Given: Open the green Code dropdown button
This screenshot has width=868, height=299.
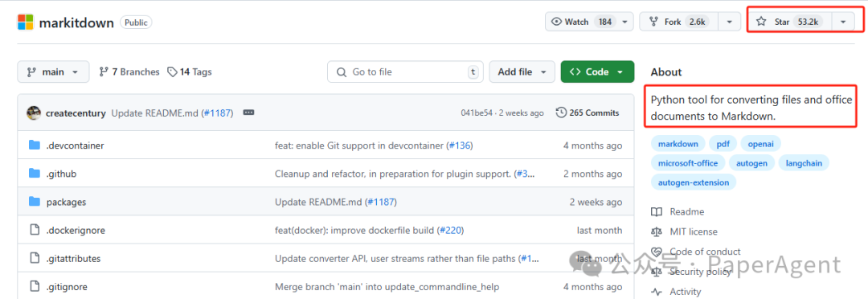Looking at the screenshot, I should point(597,72).
